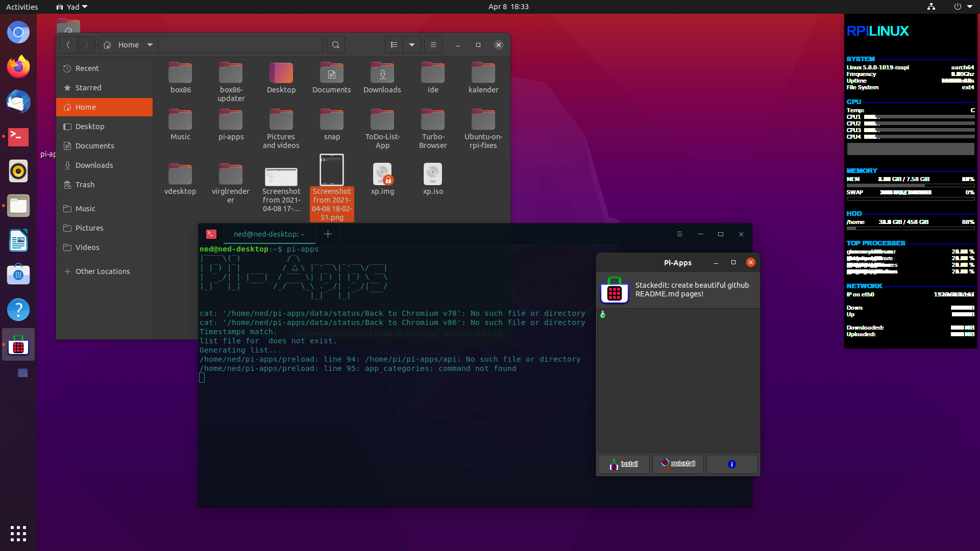Click the Show Applications grid icon
Screen dimensions: 980x551
(18, 533)
